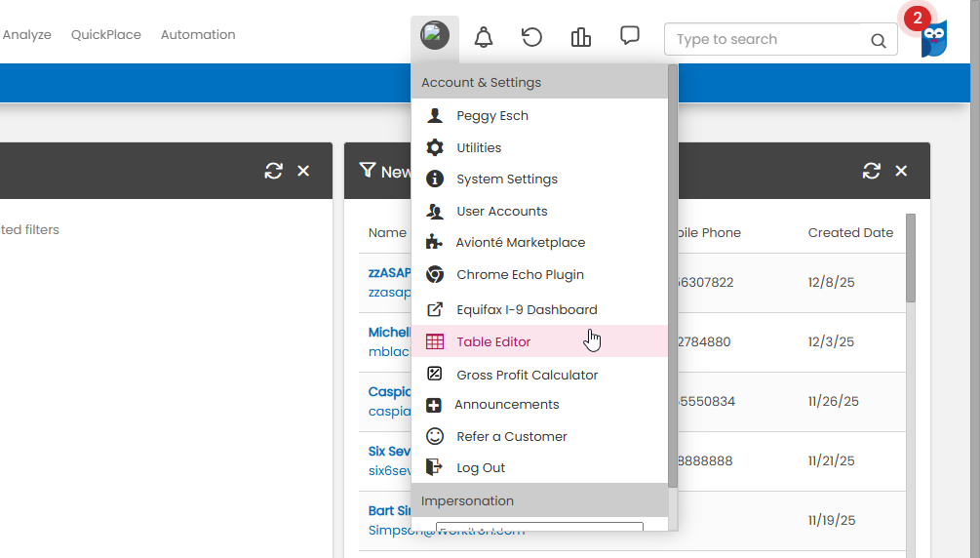The width and height of the screenshot is (980, 558).
Task: Click the System Settings info icon
Action: pos(435,179)
